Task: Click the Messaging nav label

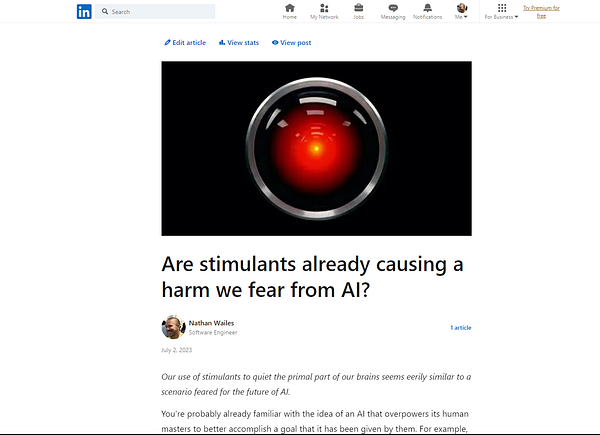Action: 393,17
